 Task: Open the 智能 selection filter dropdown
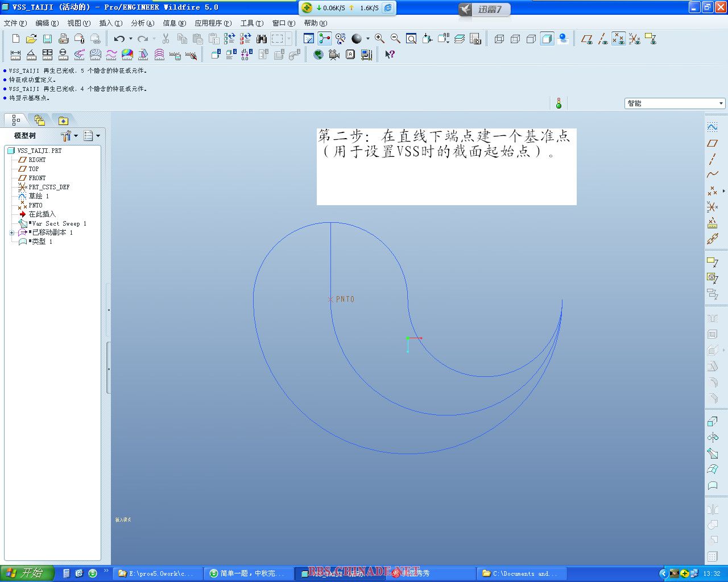tap(721, 103)
